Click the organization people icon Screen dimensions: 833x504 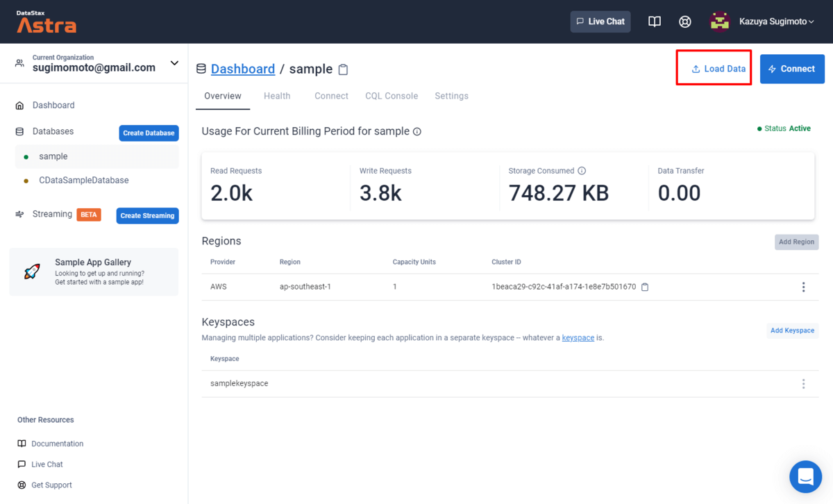20,63
